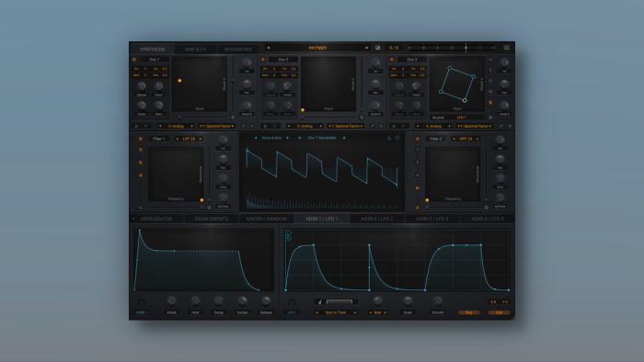Adjust the master level slider at top right

[x=452, y=48]
